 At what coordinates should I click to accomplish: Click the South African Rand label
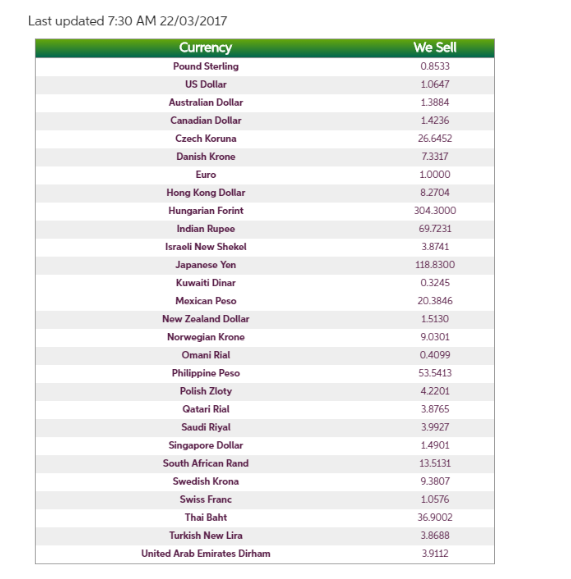tap(206, 463)
